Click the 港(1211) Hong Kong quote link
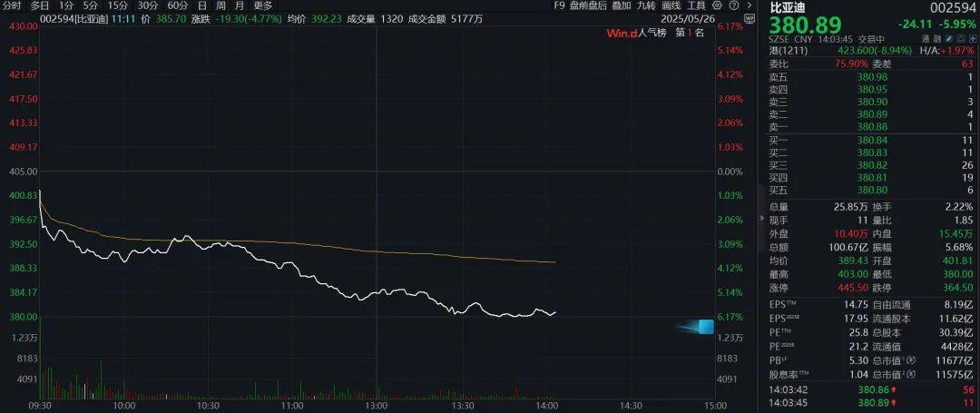This screenshot has height=413, width=980. [790, 51]
